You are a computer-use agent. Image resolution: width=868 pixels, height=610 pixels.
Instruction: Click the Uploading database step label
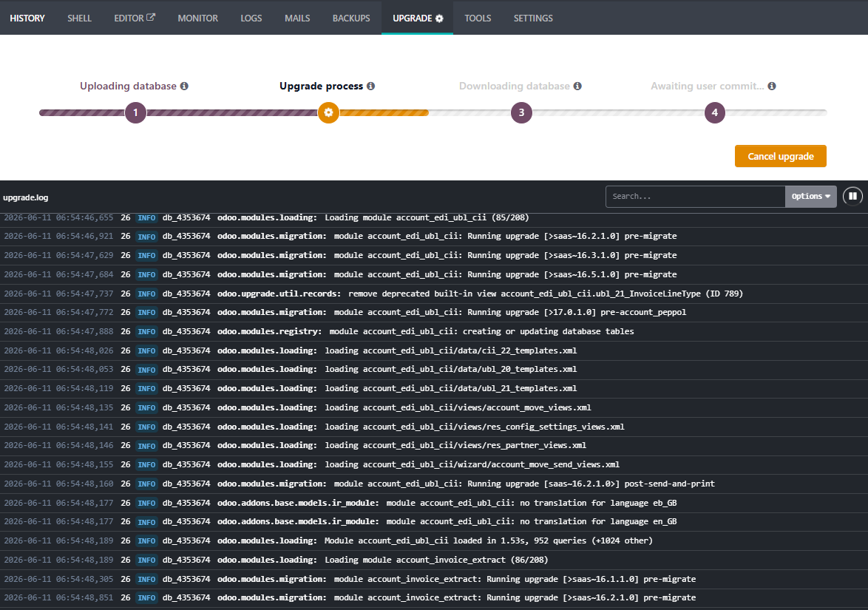tap(128, 86)
